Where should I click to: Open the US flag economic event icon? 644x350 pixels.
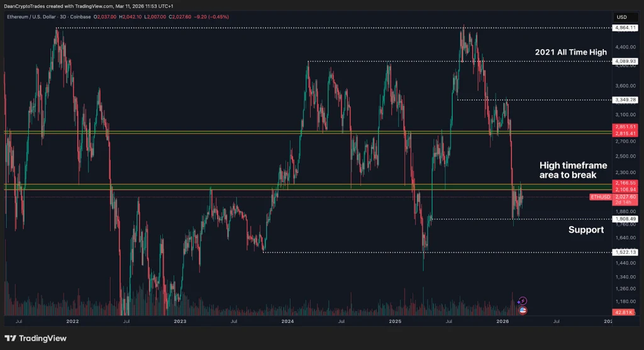(x=523, y=310)
